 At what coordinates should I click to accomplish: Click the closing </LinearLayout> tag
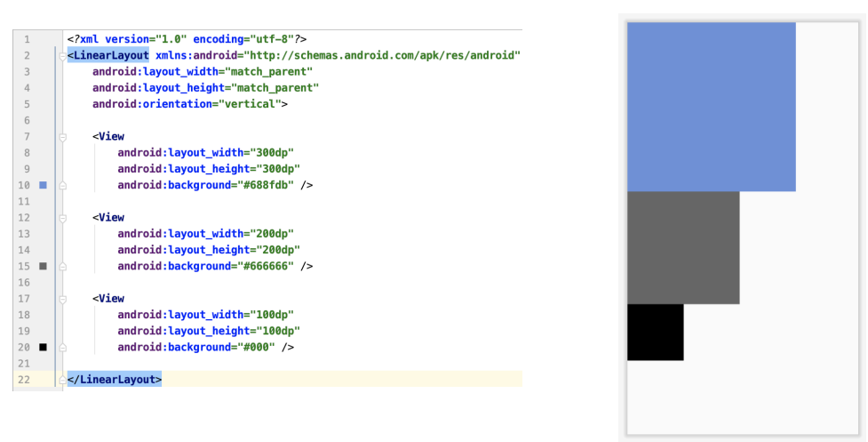(115, 380)
